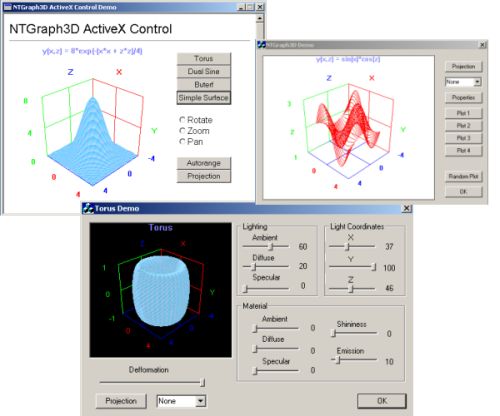The width and height of the screenshot is (500, 416).
Task: Click the Lighting Ambient slider
Action: pyautogui.click(x=266, y=246)
